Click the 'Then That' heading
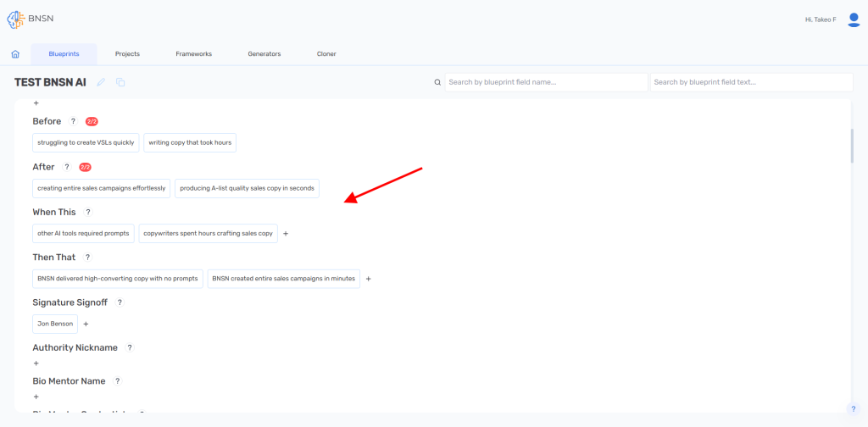 (x=54, y=258)
